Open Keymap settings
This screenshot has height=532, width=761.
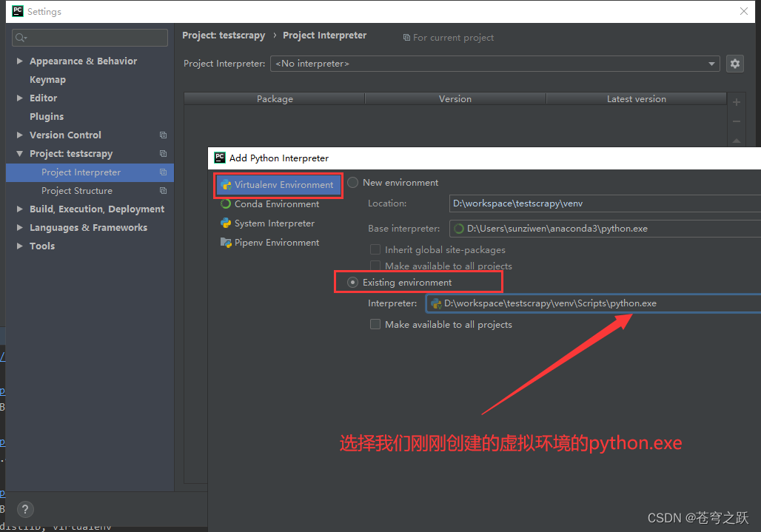click(x=47, y=79)
